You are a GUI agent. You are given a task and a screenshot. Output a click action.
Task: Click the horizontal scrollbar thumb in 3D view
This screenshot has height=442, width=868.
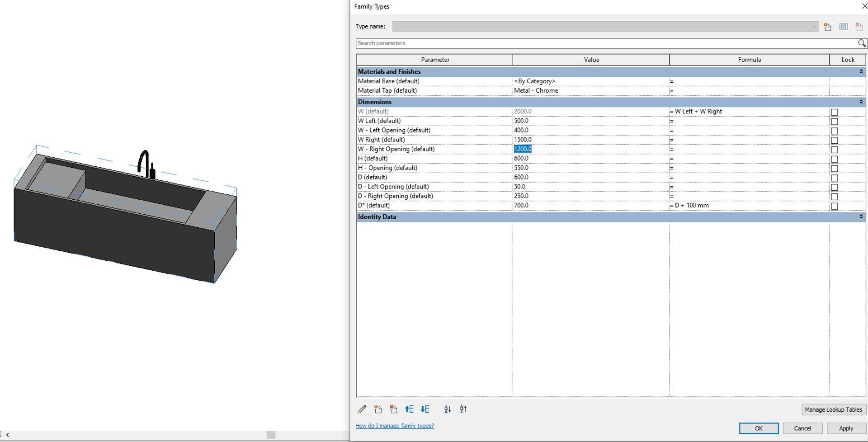[271, 435]
